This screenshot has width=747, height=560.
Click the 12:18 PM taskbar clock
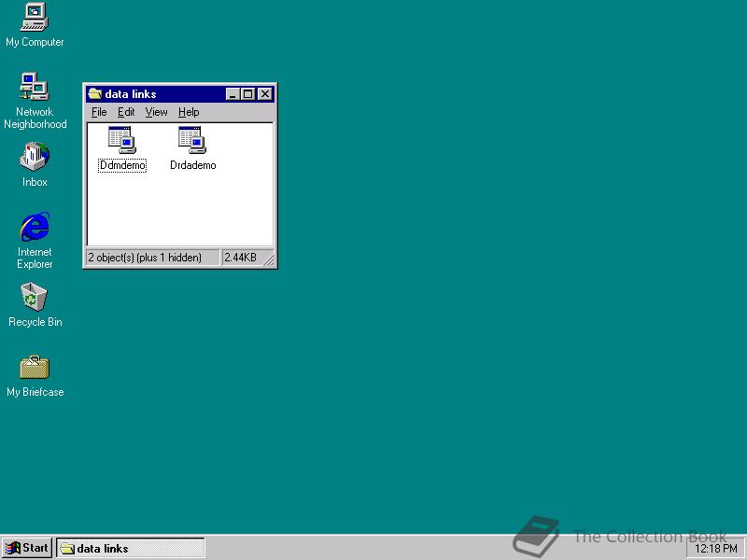click(715, 549)
